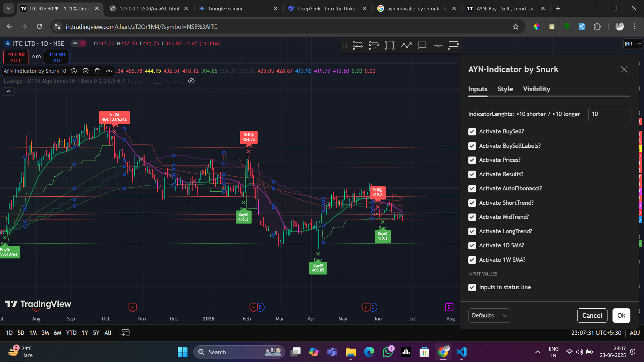Show hidden LuxAlgo DTFX indicator eye icon
Image resolution: width=644 pixels, height=362 pixels.
click(x=191, y=81)
